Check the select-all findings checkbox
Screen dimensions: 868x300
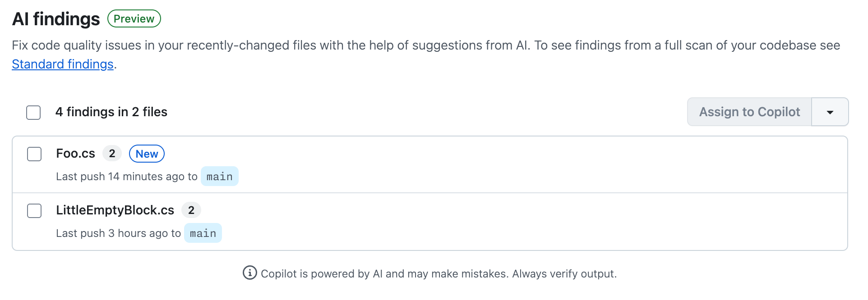(33, 113)
